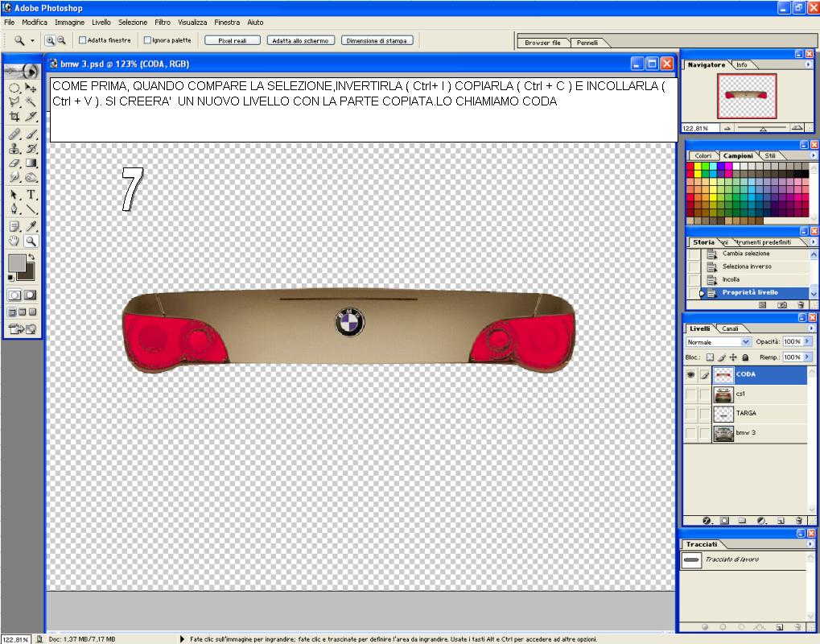Select the Gradient tool
The image size is (820, 644).
[x=31, y=163]
